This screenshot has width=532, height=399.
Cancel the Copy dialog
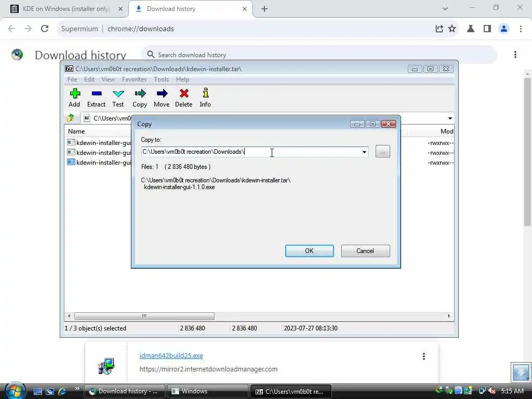pyautogui.click(x=365, y=251)
